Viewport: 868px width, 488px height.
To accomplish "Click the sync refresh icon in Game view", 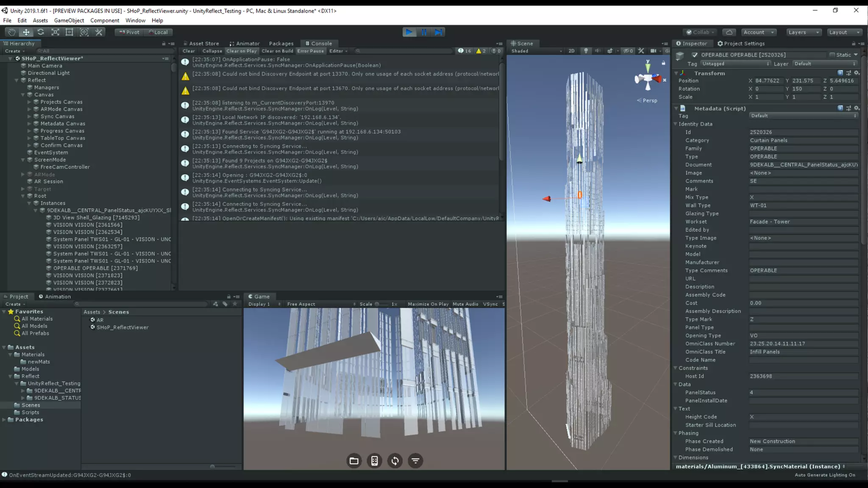I will coord(395,461).
